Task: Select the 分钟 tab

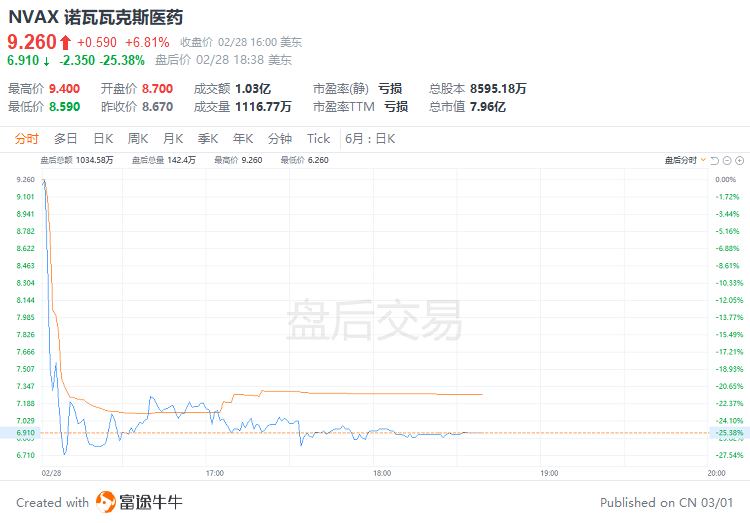Action: 280,139
